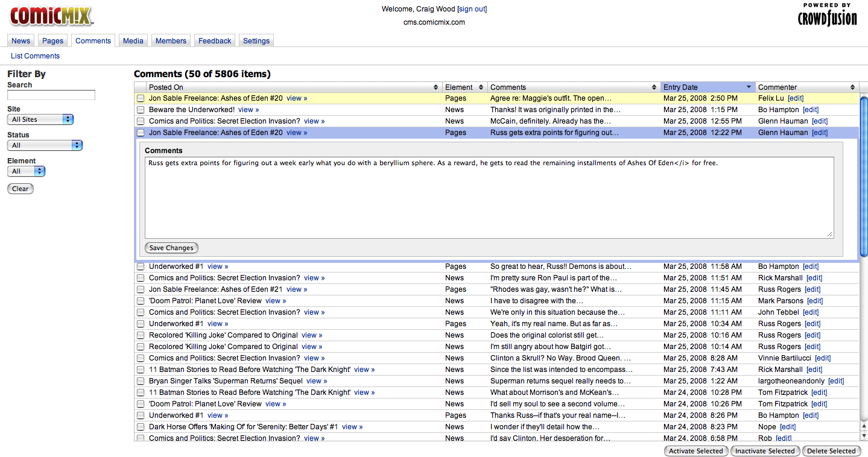This screenshot has width=868, height=457.
Task: Toggle Entry Date sort arrow
Action: [749, 87]
